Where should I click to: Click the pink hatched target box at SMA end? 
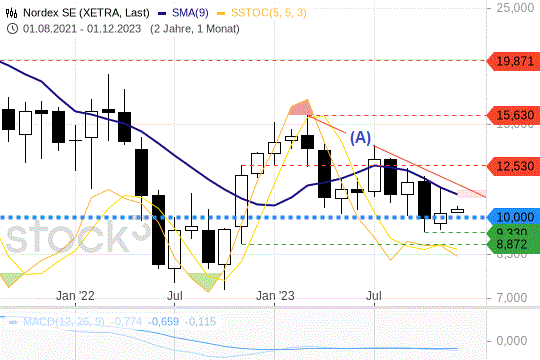pos(471,194)
